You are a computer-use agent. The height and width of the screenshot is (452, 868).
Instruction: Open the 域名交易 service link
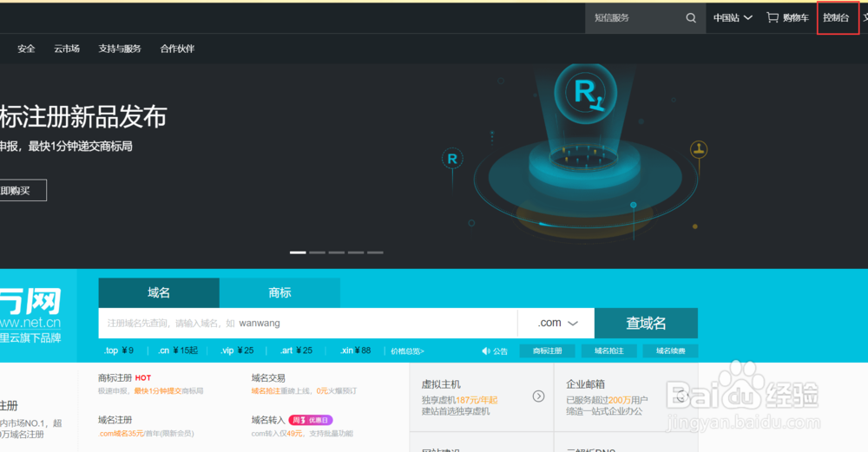tap(268, 378)
